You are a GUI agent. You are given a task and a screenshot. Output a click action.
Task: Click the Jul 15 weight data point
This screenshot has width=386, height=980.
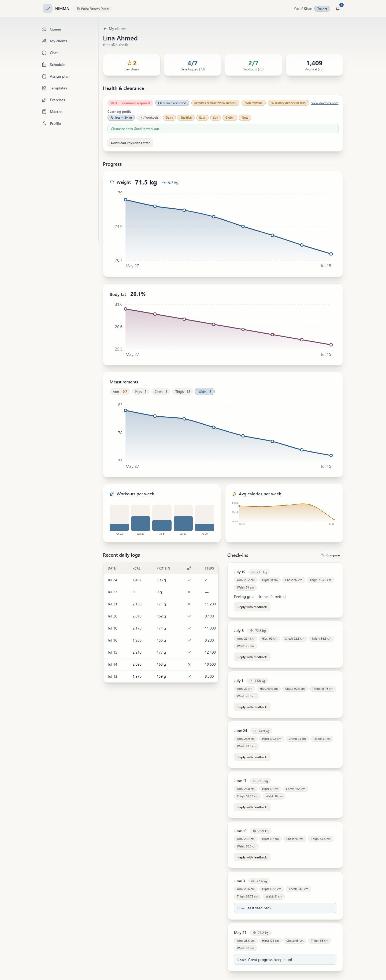pyautogui.click(x=331, y=254)
